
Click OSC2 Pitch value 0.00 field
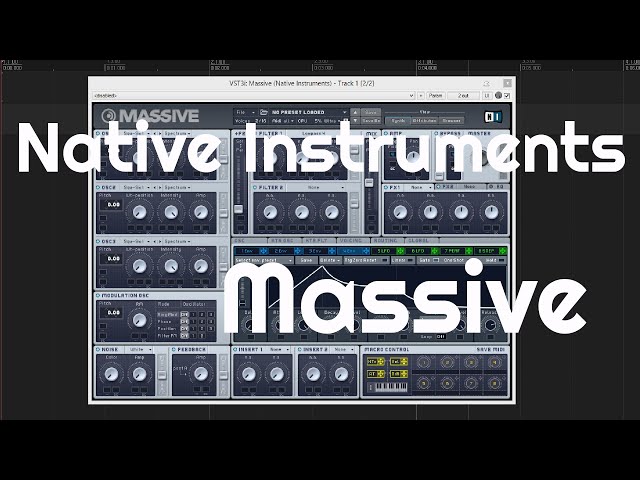pos(111,204)
